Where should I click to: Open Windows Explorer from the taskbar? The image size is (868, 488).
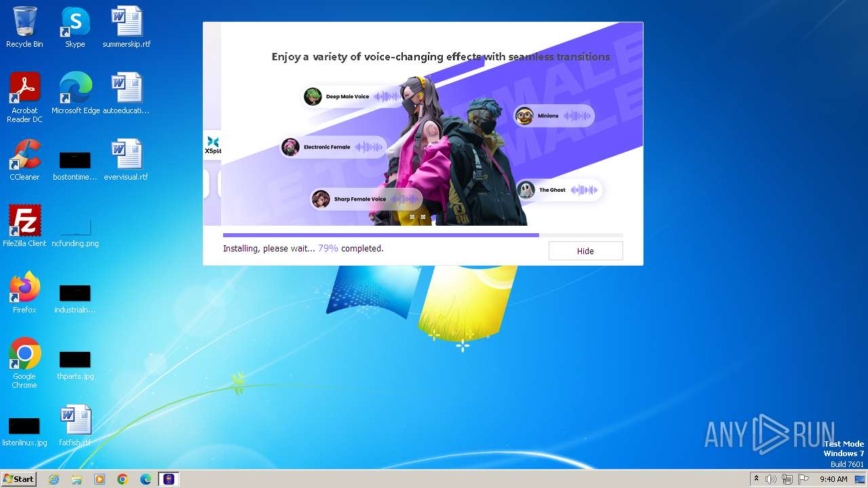pos(77,479)
